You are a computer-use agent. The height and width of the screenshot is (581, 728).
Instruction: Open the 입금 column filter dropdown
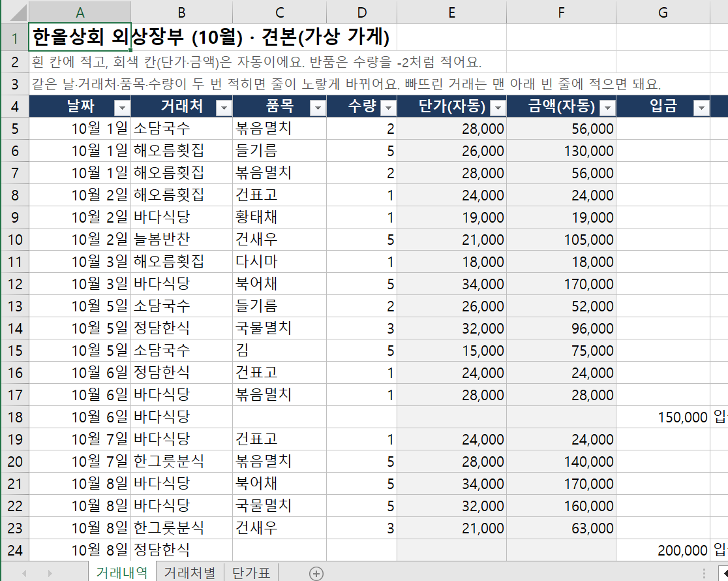coord(701,108)
